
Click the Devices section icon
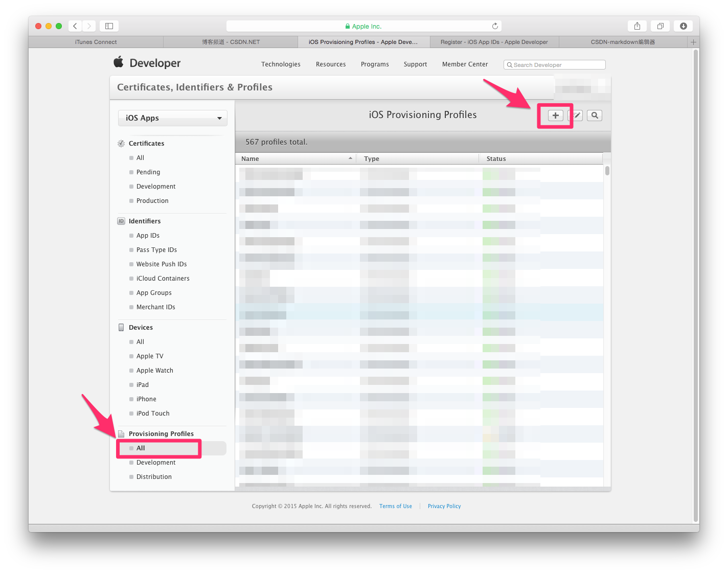121,328
